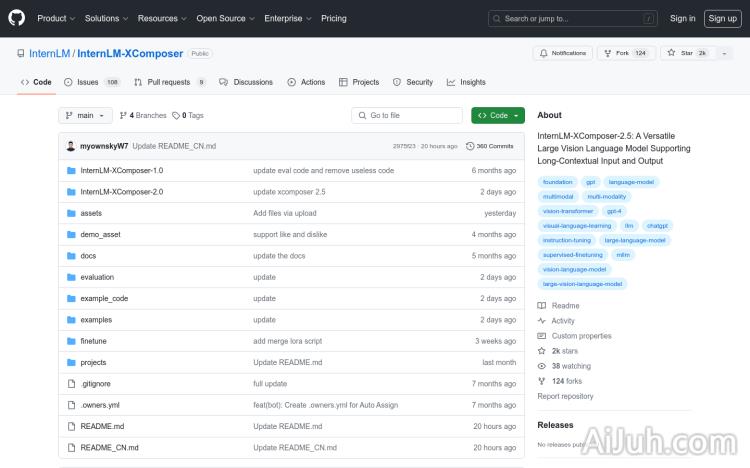Click the InternLM-XComposer-1.0 folder icon
750x468 pixels.
(71, 170)
